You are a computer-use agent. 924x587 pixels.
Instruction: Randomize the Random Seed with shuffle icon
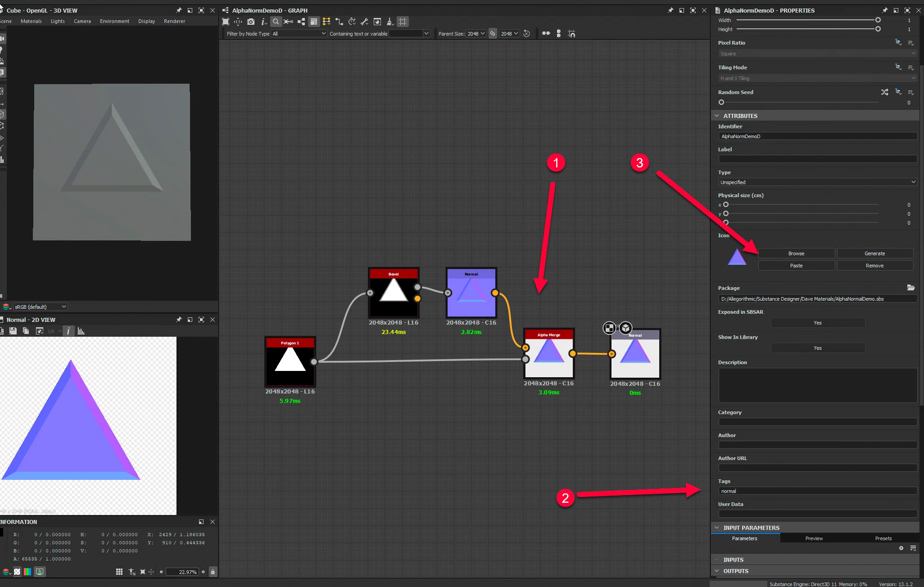click(x=884, y=92)
